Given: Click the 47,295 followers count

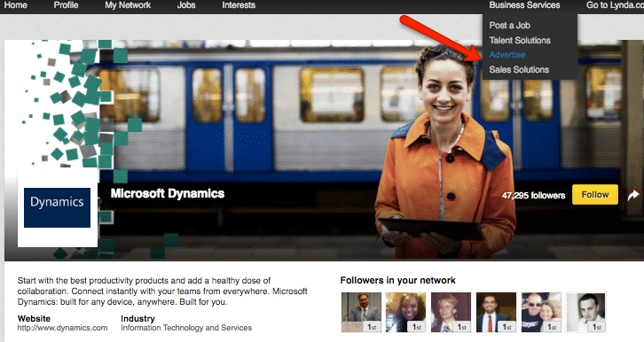Looking at the screenshot, I should 533,196.
